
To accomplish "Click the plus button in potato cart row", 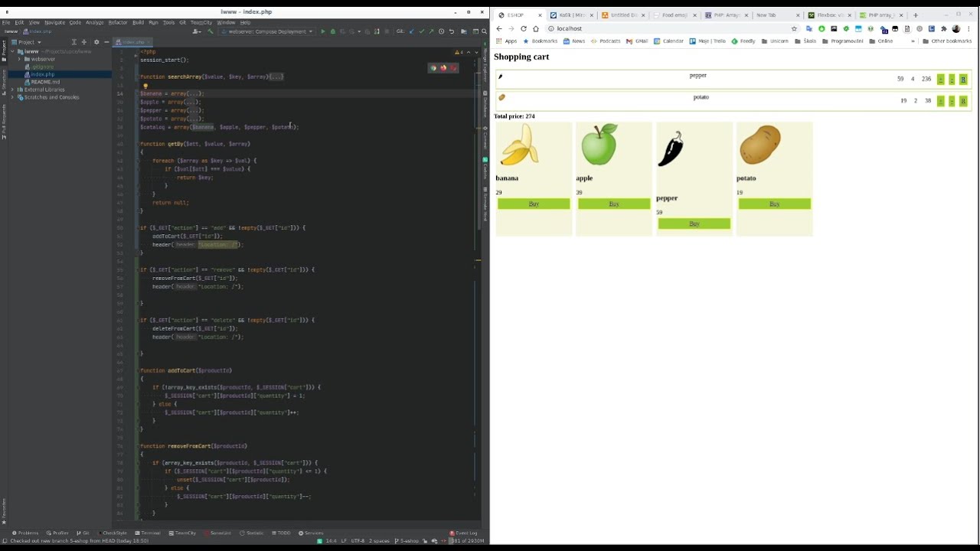I will pyautogui.click(x=941, y=101).
